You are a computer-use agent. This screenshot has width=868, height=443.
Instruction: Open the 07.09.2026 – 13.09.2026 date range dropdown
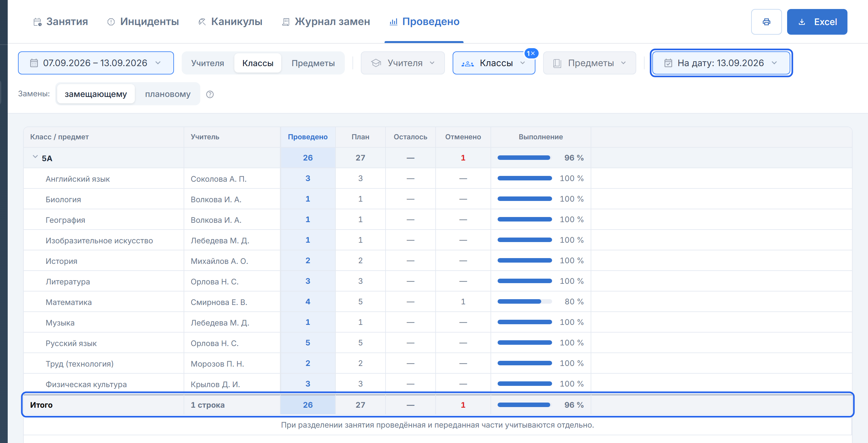(x=96, y=63)
